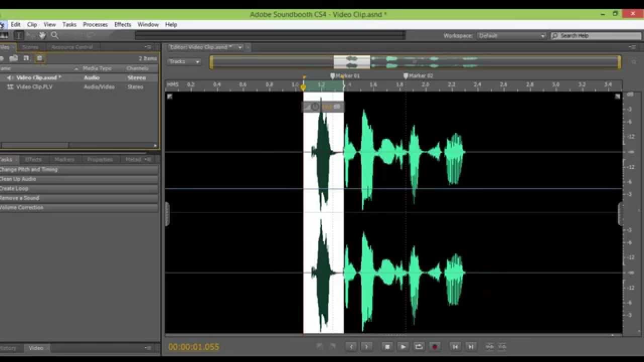Click the Record button

pos(435,346)
